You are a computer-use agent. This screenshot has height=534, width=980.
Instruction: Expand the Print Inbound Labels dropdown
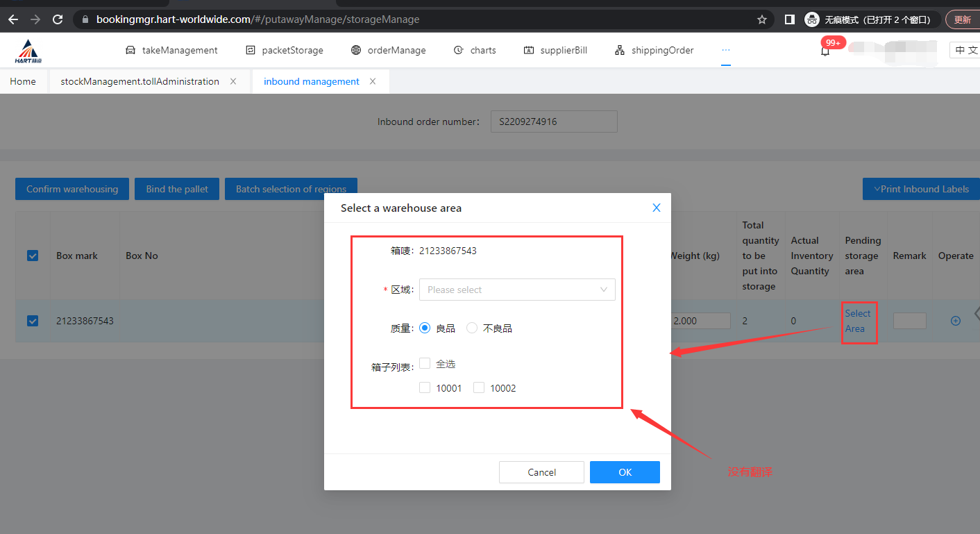click(x=921, y=189)
